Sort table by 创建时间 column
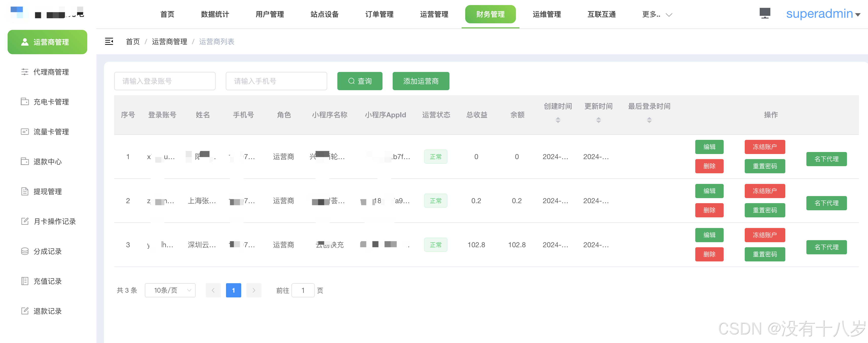868x343 pixels. [558, 120]
